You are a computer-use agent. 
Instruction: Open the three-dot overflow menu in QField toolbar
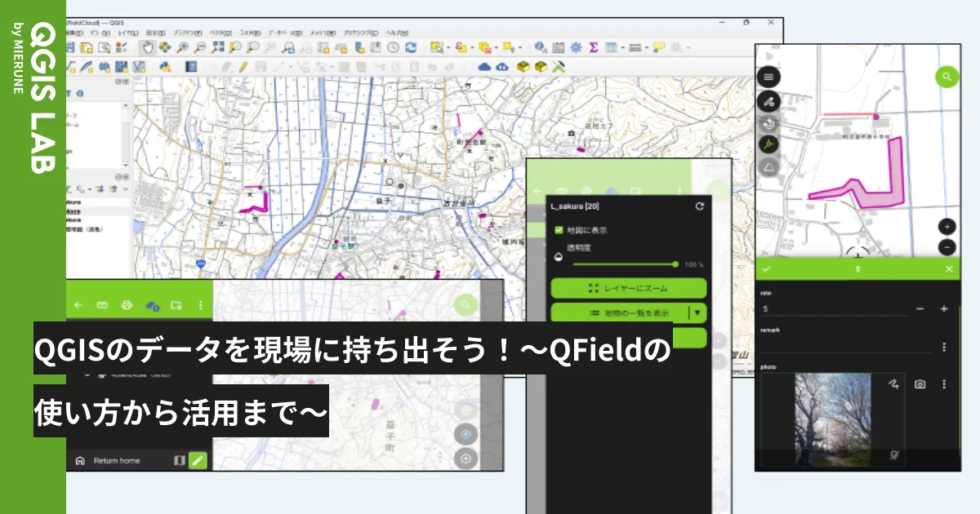200,305
